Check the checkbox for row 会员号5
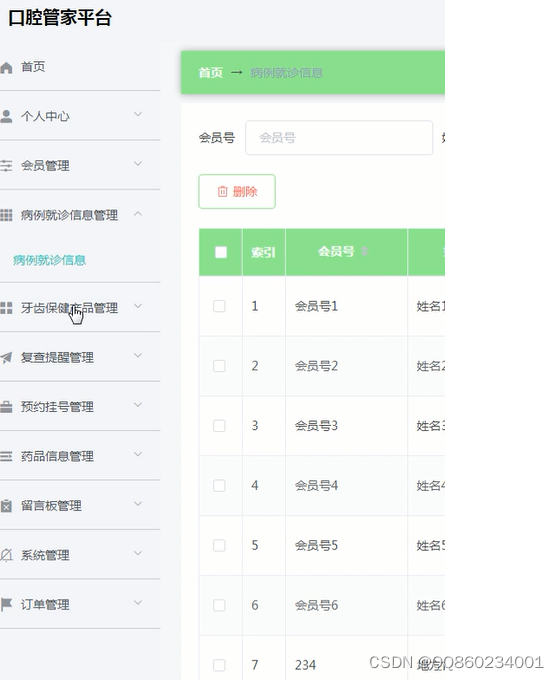This screenshot has height=680, width=559. point(219,546)
